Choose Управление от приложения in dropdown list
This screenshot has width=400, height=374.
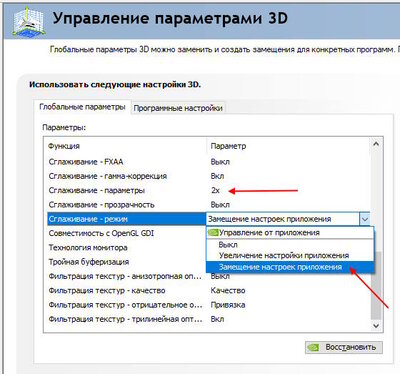point(290,233)
